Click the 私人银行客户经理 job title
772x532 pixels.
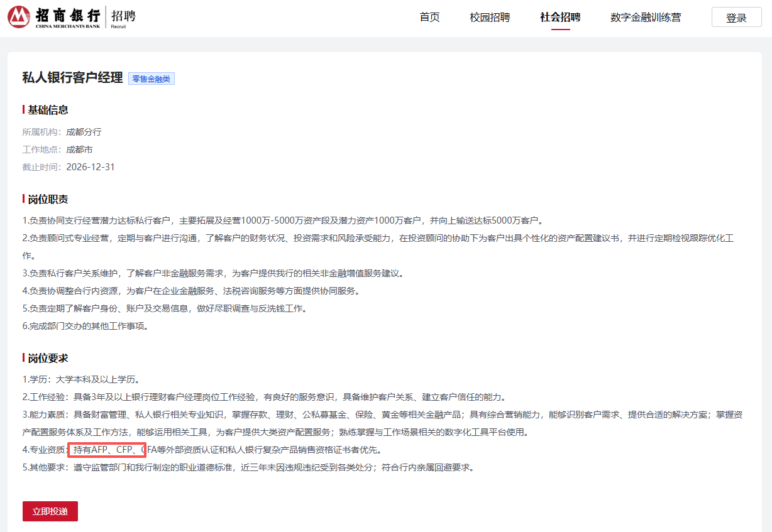[72, 78]
